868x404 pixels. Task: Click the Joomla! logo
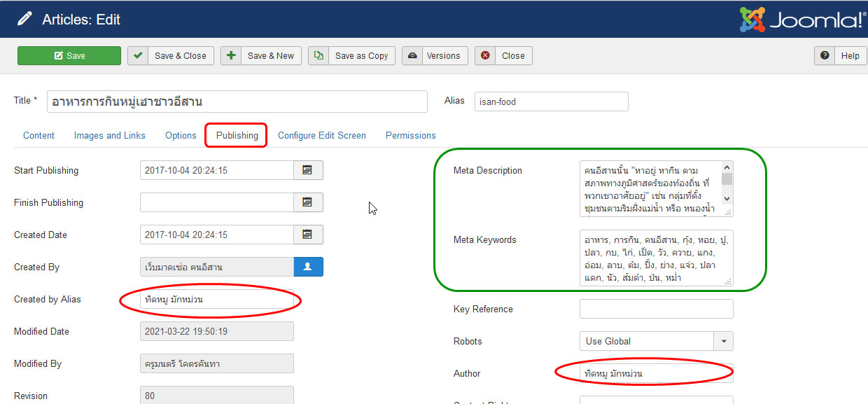pyautogui.click(x=799, y=19)
